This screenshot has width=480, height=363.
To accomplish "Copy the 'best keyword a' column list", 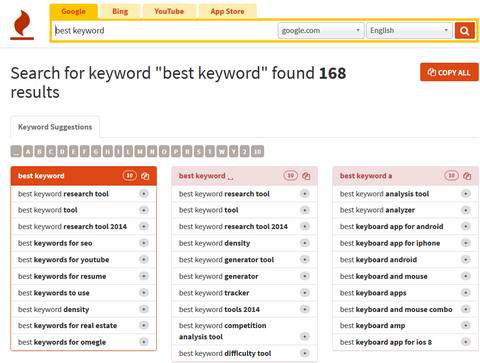I will pos(467,176).
